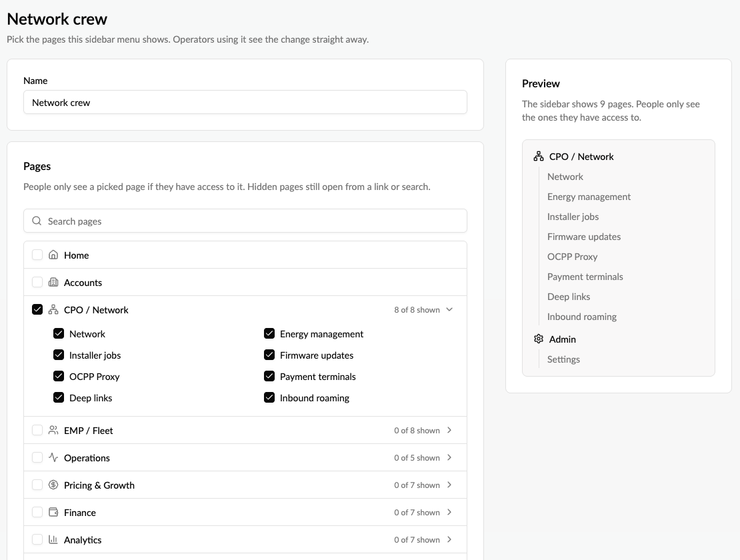The image size is (740, 560).
Task: Open Deep links in preview sidebar
Action: pyautogui.click(x=568, y=297)
